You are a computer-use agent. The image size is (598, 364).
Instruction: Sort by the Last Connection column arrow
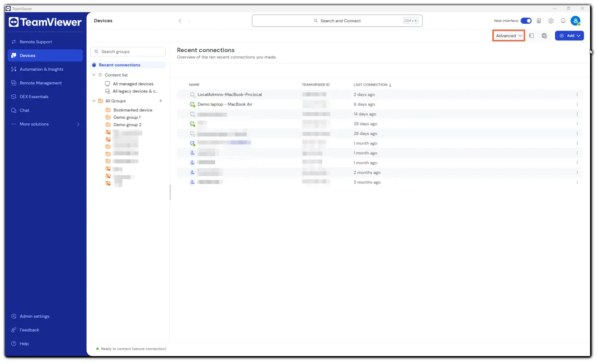[x=390, y=85]
